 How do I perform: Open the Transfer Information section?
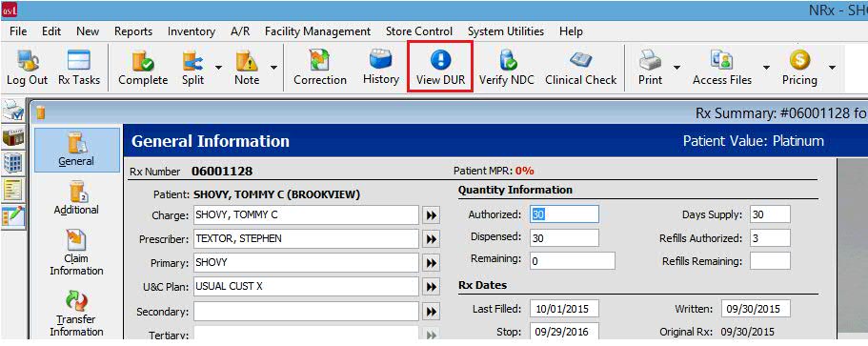point(76,314)
